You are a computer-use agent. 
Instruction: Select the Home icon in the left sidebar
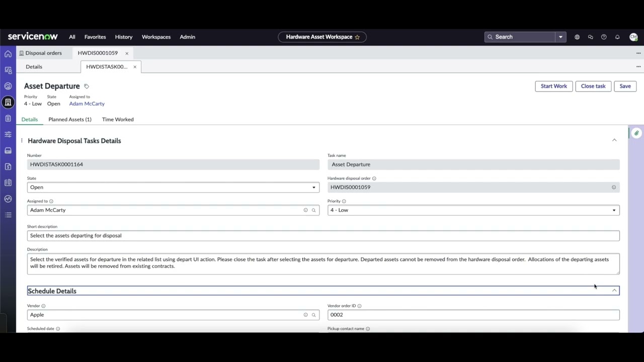8,54
